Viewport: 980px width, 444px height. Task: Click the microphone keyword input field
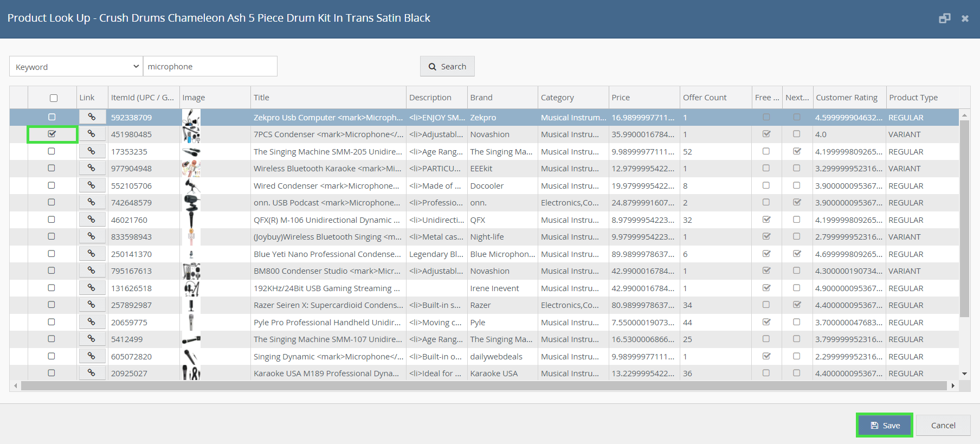[210, 67]
